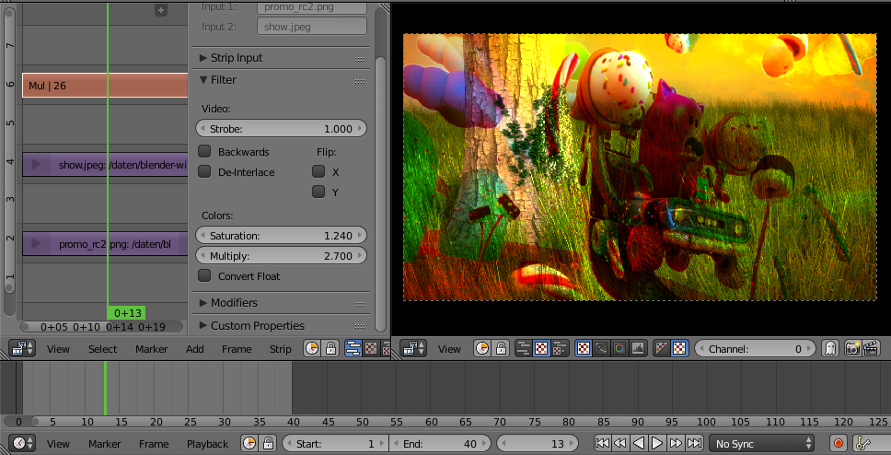Switch preview editor to Sequencer view type
This screenshot has width=891, height=455.
coord(523,349)
